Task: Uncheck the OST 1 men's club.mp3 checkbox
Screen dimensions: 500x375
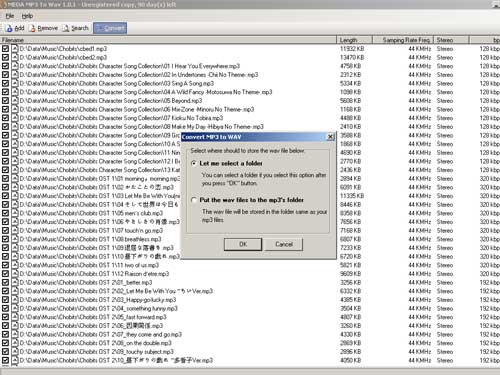Action: 5,213
